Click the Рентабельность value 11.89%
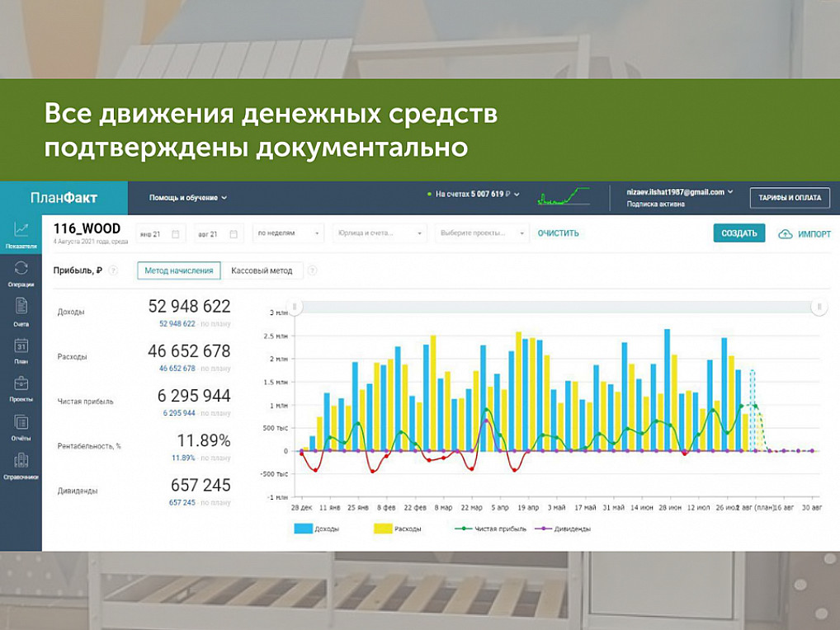This screenshot has width=840, height=630. coord(204,440)
